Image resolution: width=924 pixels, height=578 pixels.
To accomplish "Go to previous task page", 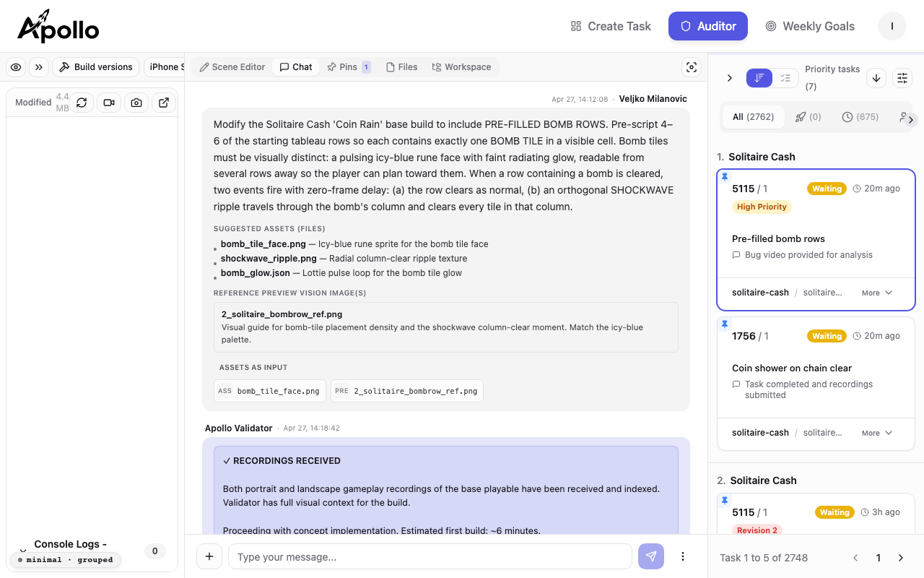I will (x=855, y=558).
